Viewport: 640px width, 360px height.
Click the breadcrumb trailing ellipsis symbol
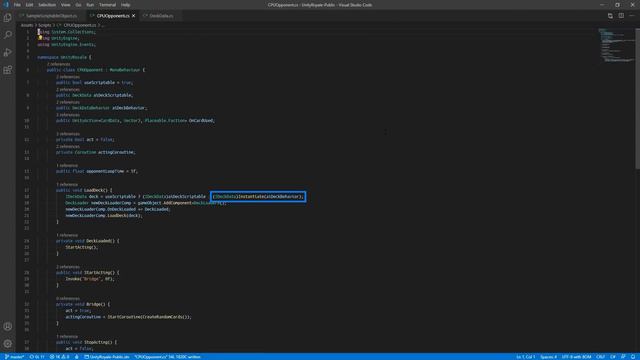coord(102,25)
